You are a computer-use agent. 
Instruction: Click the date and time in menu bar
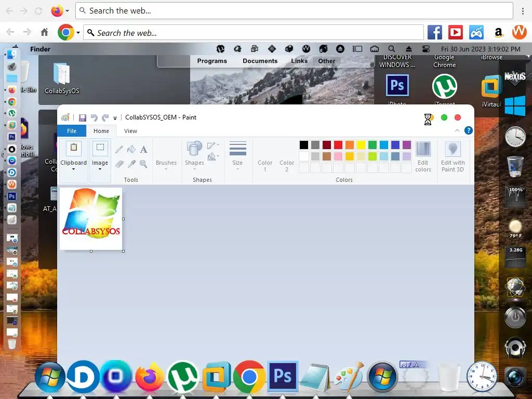[x=481, y=49]
